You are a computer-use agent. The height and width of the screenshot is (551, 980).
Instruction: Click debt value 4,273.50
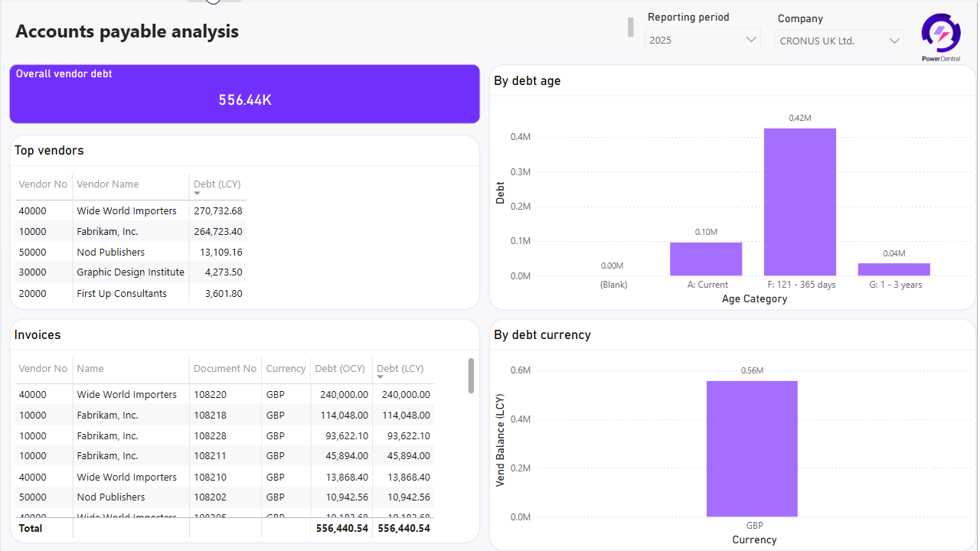(x=224, y=272)
